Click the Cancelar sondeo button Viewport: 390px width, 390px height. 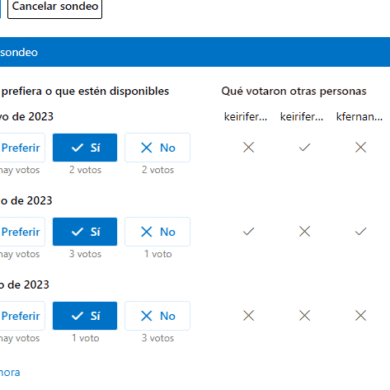pyautogui.click(x=55, y=8)
